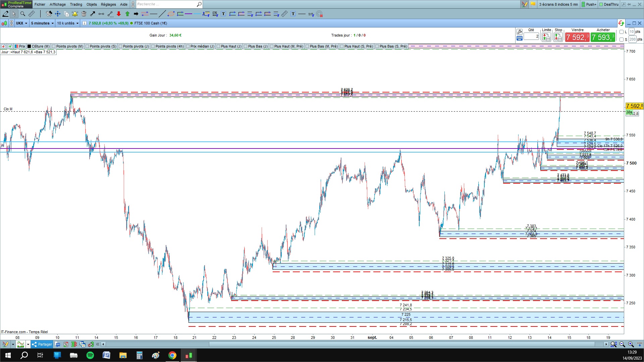This screenshot has height=362, width=644.
Task: Click the alert bell icon
Action: click(x=75, y=14)
